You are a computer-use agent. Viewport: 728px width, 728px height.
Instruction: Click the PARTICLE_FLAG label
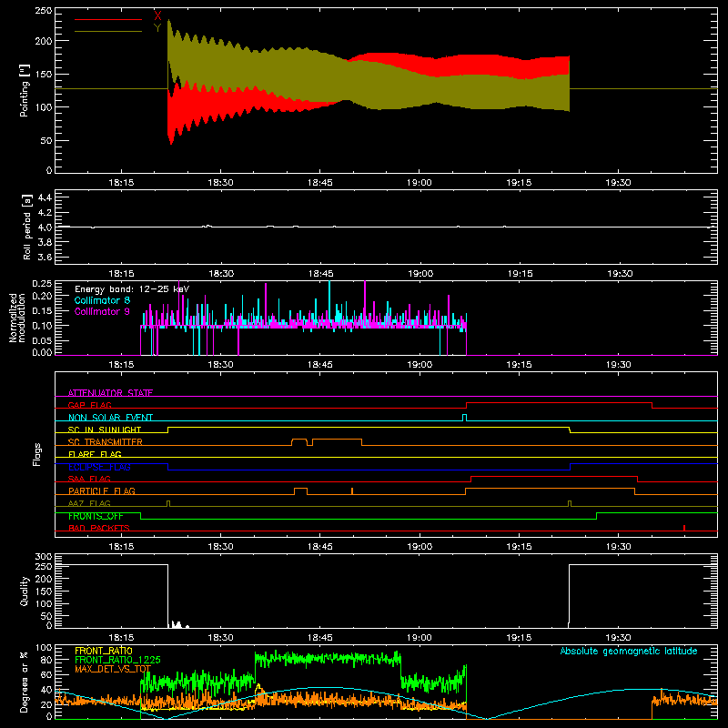tap(102, 490)
